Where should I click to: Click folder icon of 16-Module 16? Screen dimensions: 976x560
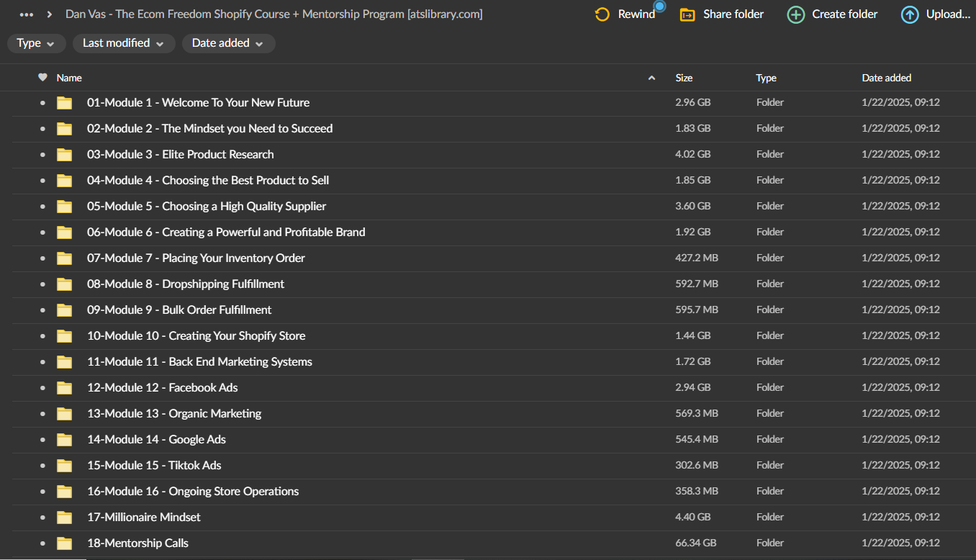tap(65, 492)
